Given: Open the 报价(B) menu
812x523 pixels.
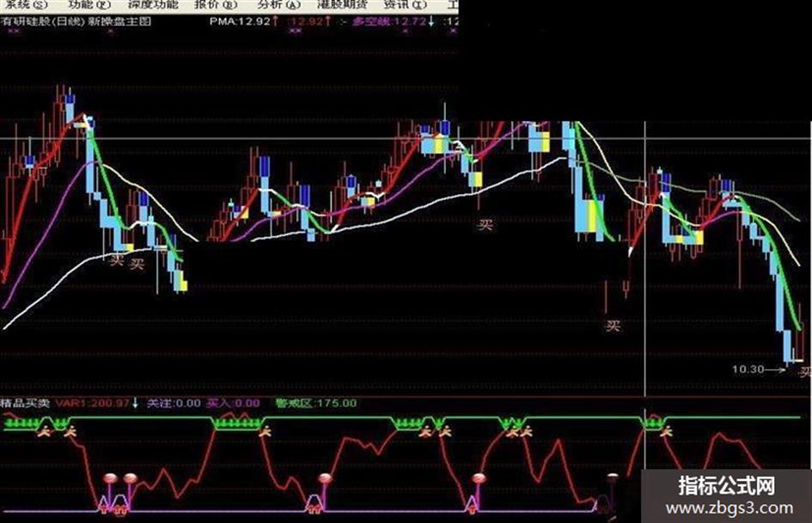Looking at the screenshot, I should [216, 4].
